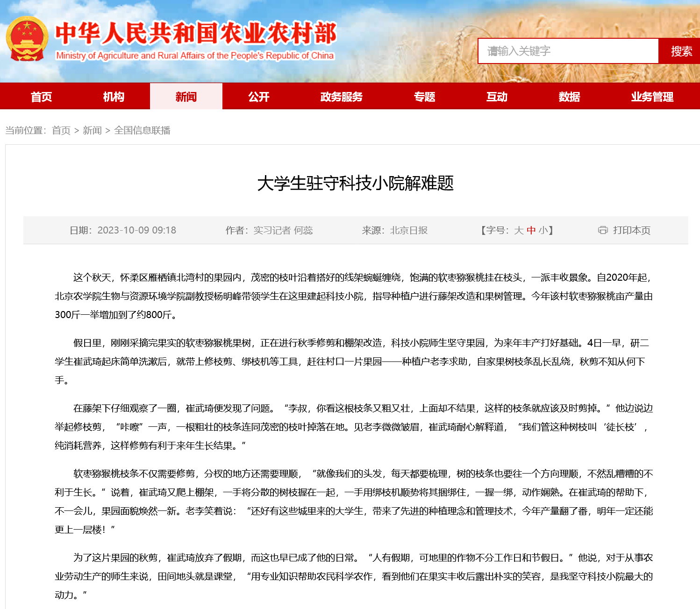Click the 打印本页 print link

click(631, 230)
